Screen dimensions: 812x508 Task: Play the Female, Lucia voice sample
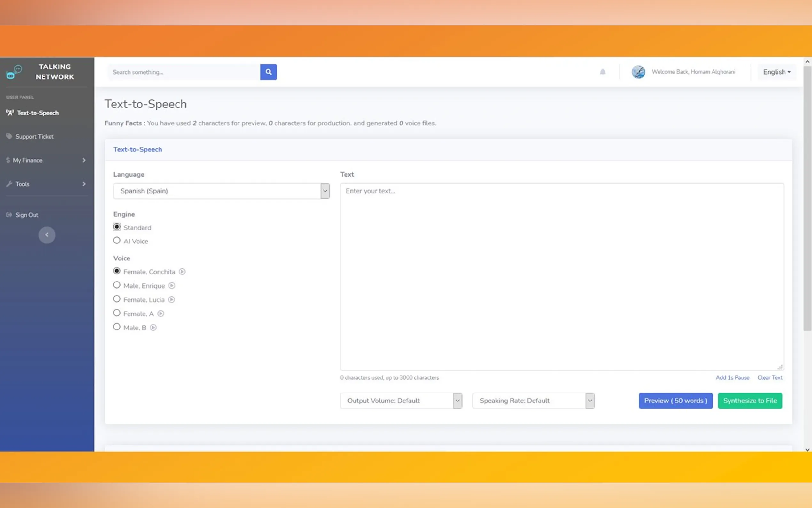pos(171,299)
